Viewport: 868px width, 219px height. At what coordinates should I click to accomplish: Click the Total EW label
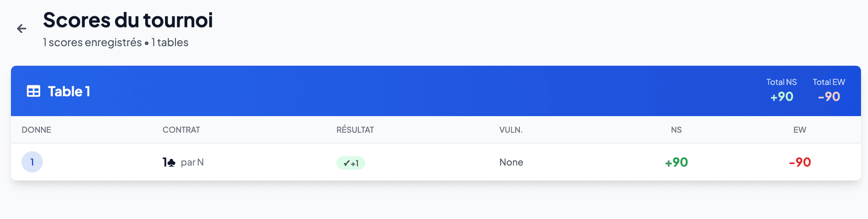coord(829,82)
